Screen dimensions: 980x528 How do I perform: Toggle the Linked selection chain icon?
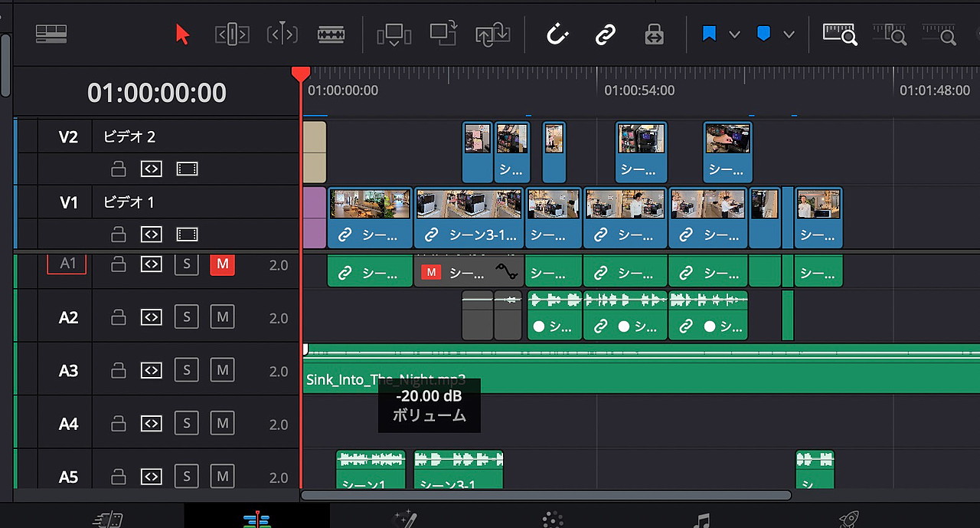tap(606, 34)
